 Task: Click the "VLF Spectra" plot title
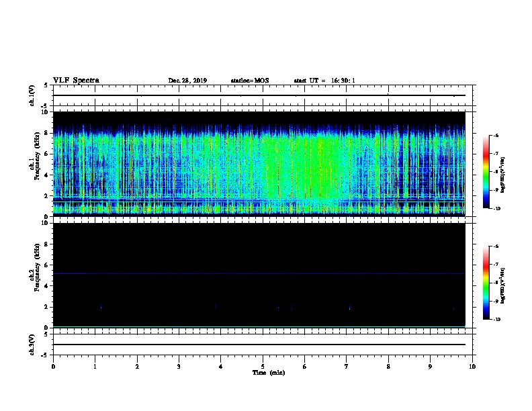(76, 81)
